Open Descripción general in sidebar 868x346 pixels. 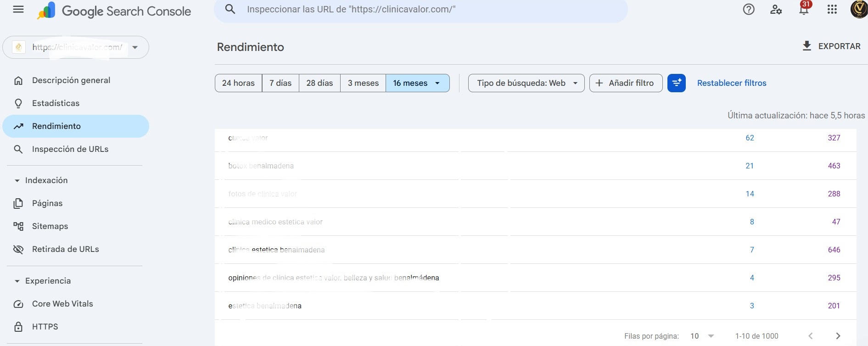[x=76, y=80]
